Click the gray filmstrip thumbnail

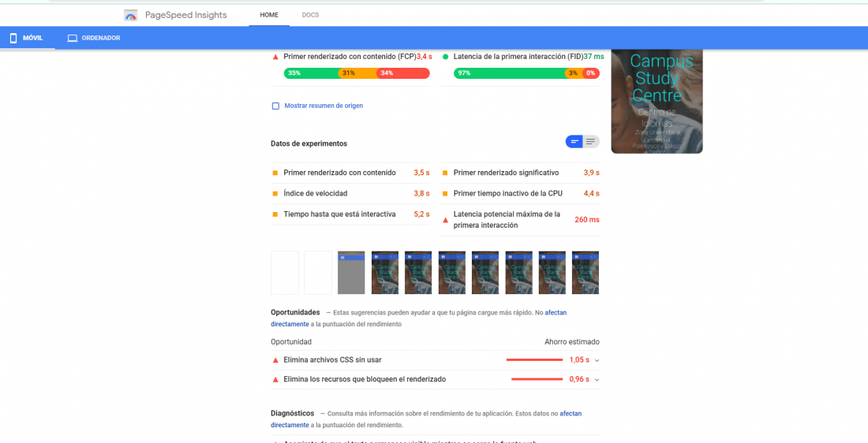pyautogui.click(x=351, y=273)
